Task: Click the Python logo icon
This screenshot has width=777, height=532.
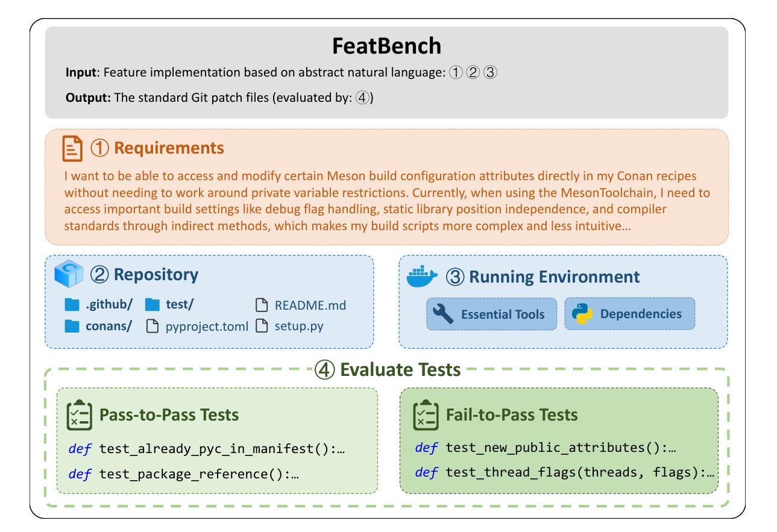Action: pyautogui.click(x=580, y=314)
